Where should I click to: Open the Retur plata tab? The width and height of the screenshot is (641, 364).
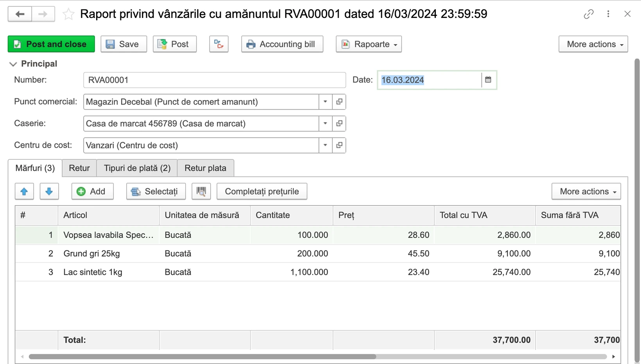pos(206,168)
